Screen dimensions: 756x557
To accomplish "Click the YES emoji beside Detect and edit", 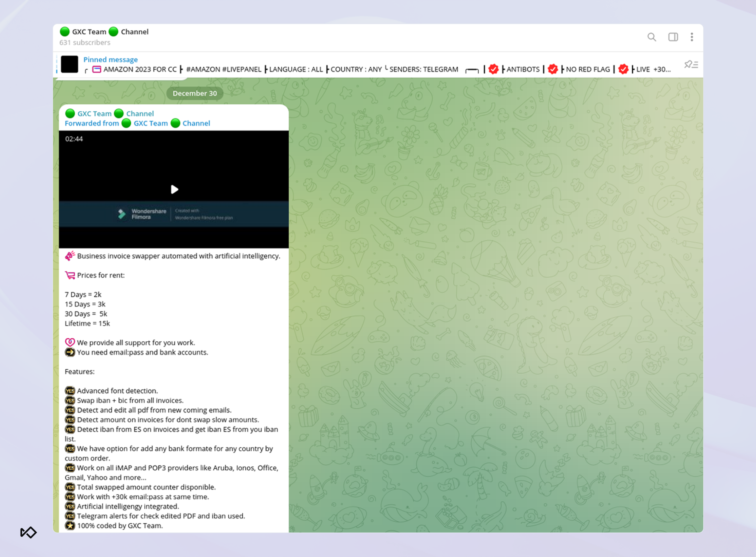I will (70, 410).
